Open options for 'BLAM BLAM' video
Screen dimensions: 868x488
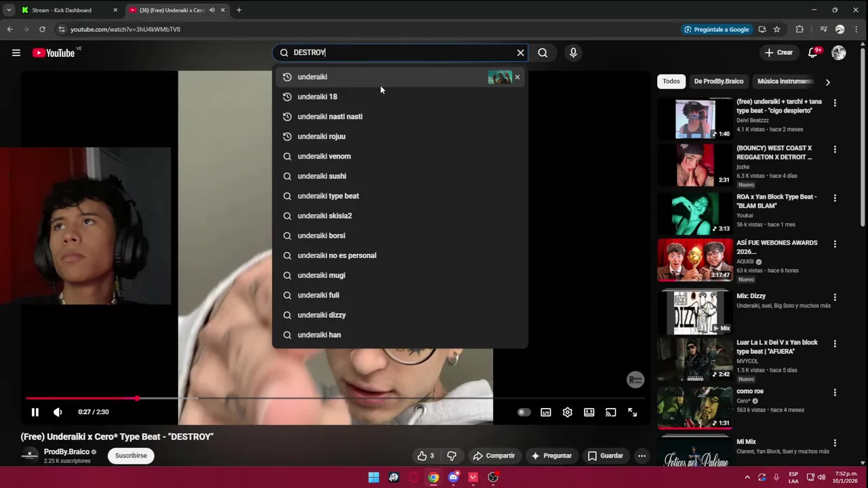click(x=835, y=198)
